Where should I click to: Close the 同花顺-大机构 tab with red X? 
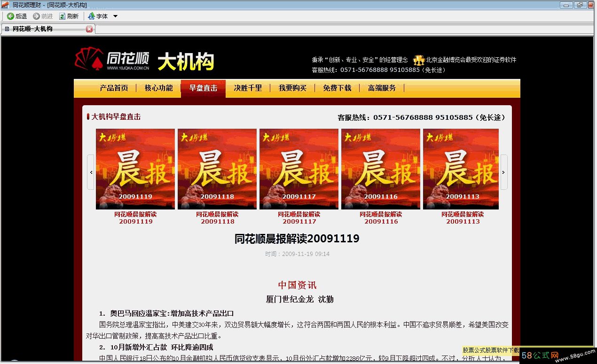point(89,29)
